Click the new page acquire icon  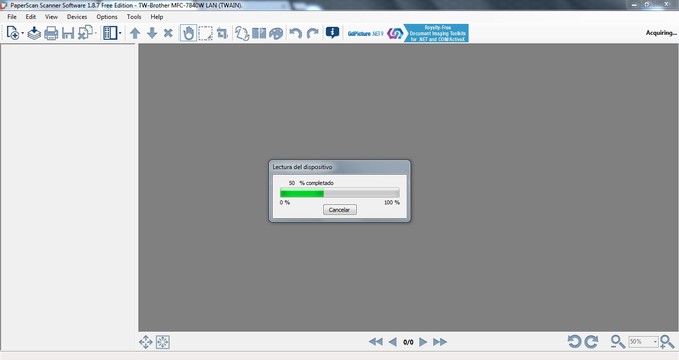click(x=13, y=33)
